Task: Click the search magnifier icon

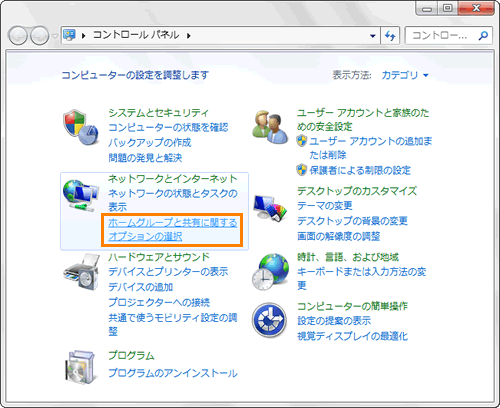Action: pos(483,35)
